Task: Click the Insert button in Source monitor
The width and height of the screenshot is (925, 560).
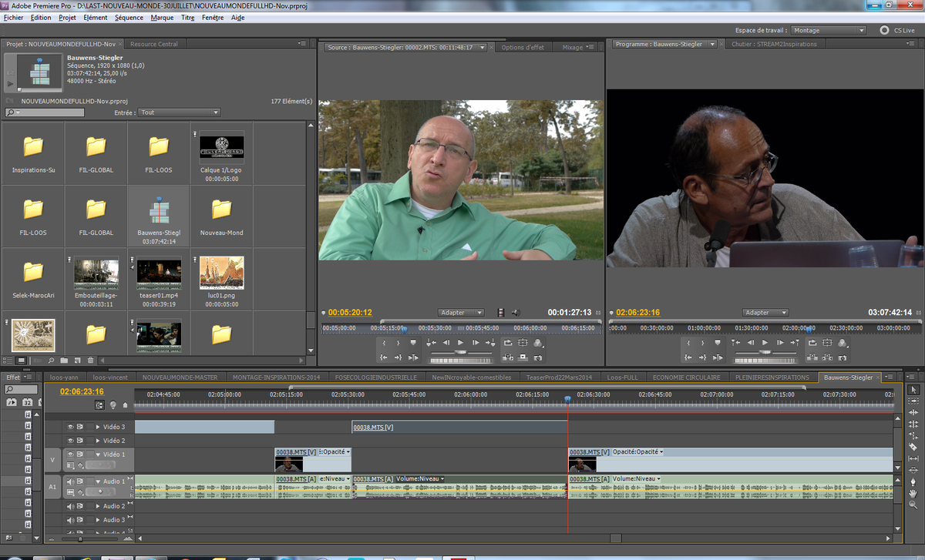Action: pos(508,357)
